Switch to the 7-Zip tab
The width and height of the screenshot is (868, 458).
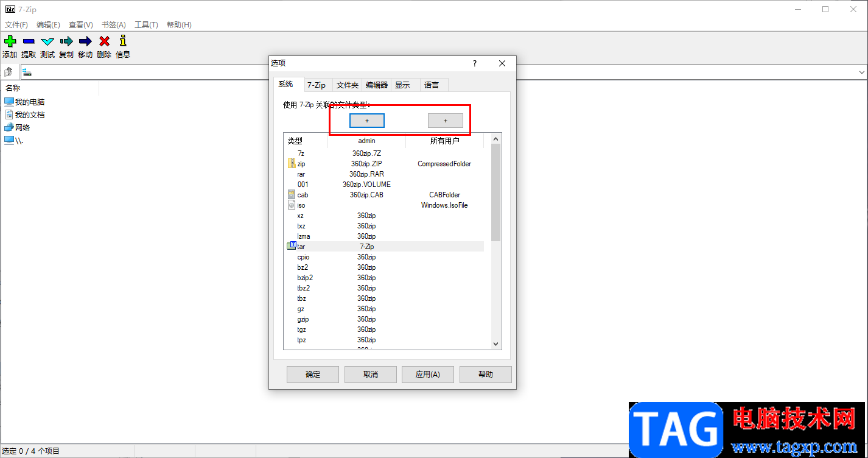point(317,85)
